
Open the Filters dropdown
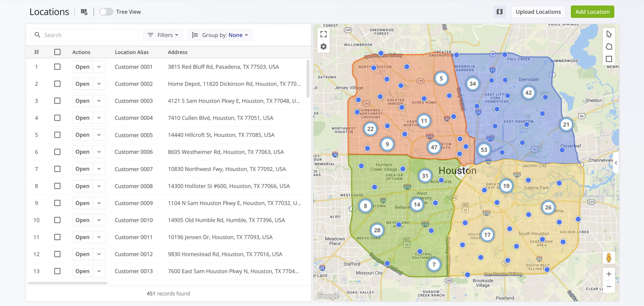pos(163,35)
